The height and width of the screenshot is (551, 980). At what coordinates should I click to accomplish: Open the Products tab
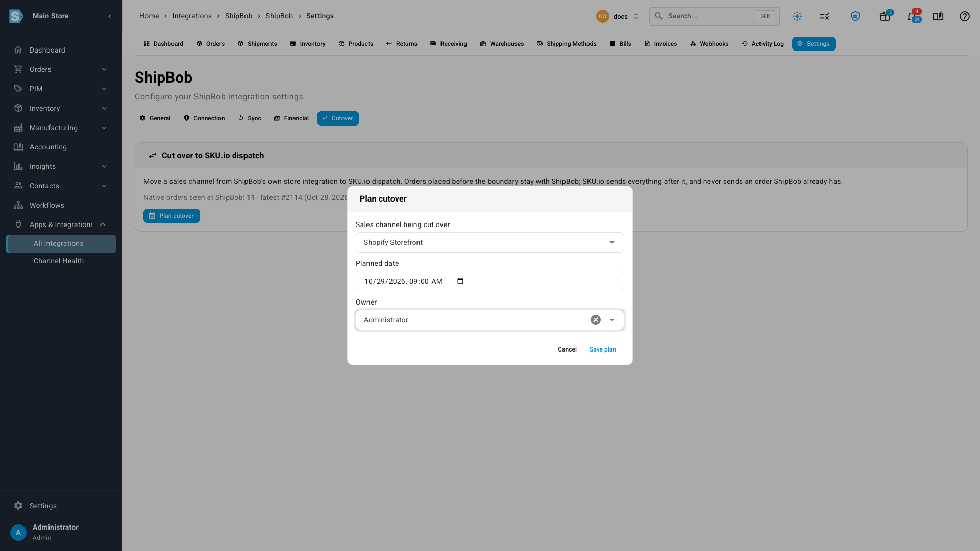[356, 44]
